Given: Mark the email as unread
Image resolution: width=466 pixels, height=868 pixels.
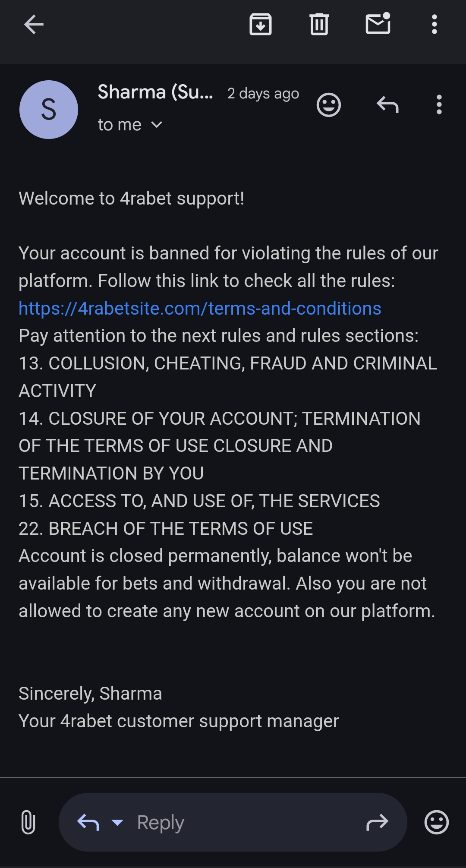Looking at the screenshot, I should (378, 24).
